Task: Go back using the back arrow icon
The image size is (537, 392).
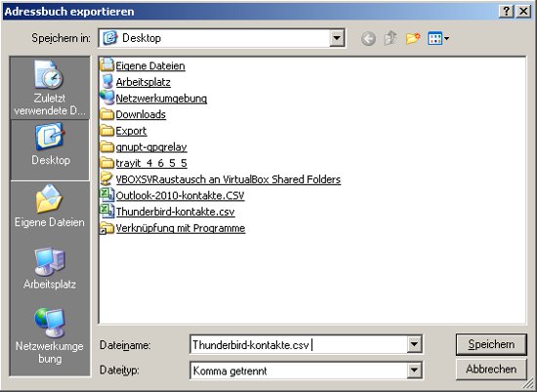Action: point(368,38)
